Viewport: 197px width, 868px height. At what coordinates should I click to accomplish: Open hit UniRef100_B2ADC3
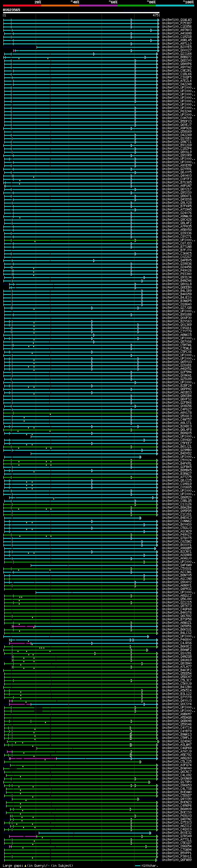pos(177,426)
